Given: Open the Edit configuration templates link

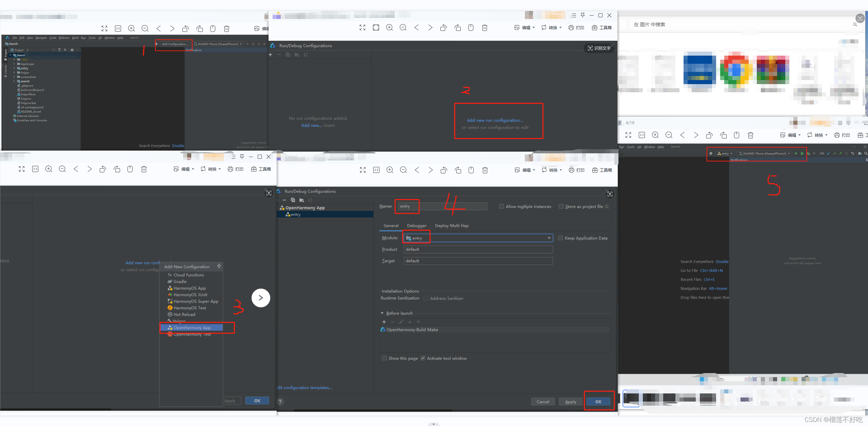Looking at the screenshot, I should (304, 388).
